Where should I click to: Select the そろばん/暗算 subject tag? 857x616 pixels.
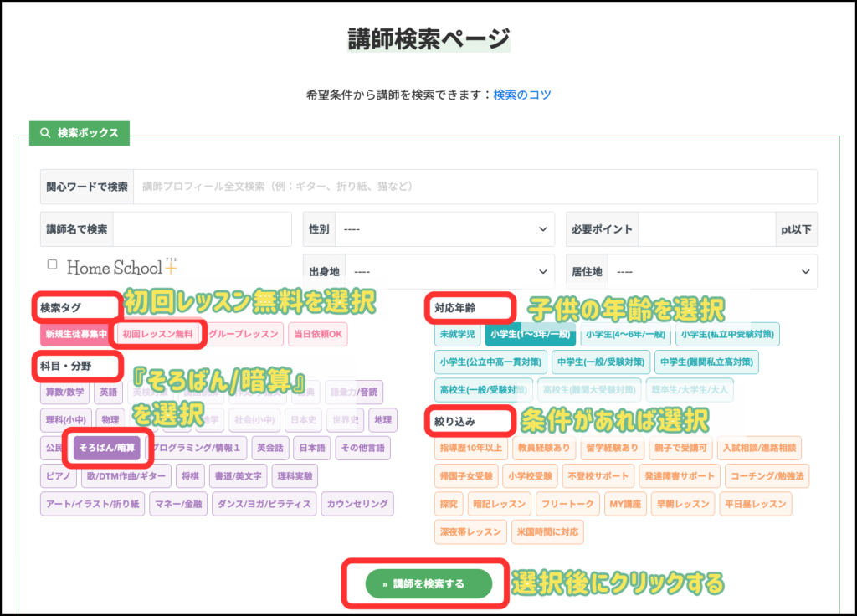point(105,448)
